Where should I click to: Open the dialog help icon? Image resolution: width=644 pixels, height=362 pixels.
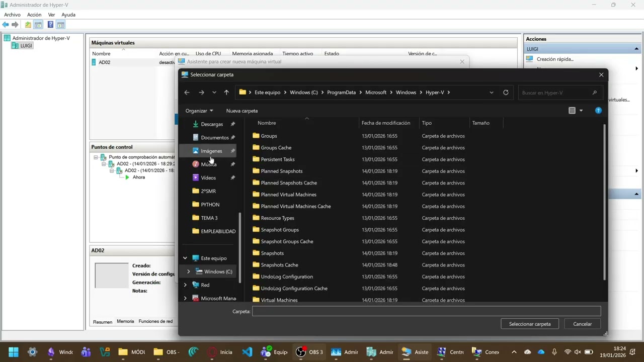click(598, 111)
